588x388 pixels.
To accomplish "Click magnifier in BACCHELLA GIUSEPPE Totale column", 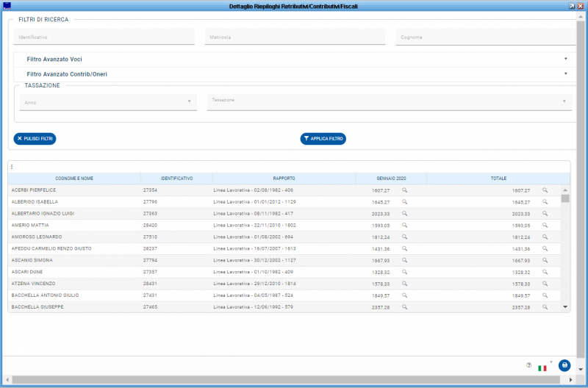I will 545,307.
